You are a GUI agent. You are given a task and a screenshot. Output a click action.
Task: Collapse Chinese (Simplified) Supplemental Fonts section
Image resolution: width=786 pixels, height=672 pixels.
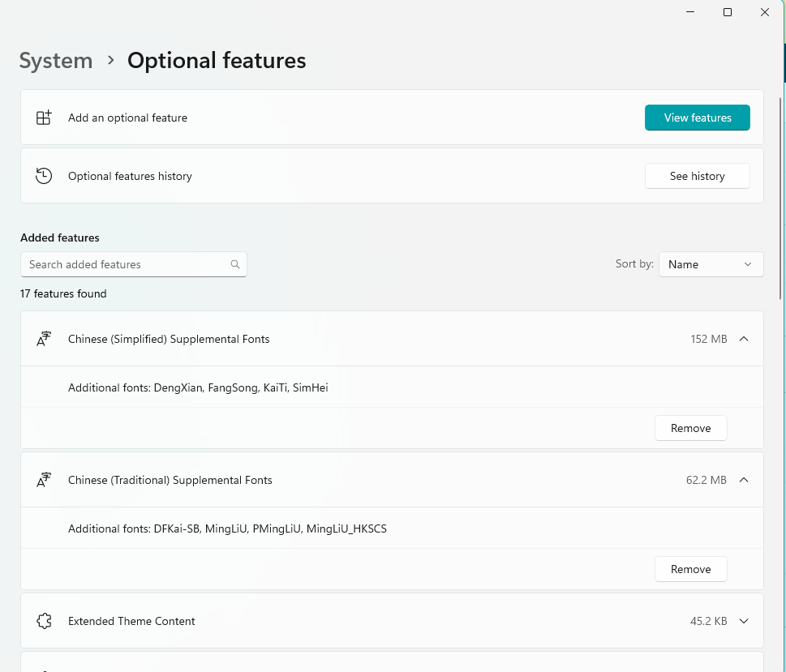click(744, 340)
